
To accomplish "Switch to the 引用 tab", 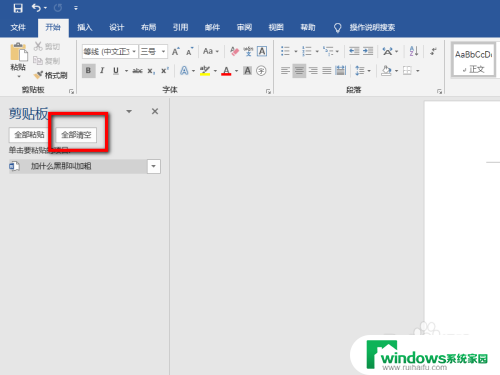I will click(x=180, y=27).
